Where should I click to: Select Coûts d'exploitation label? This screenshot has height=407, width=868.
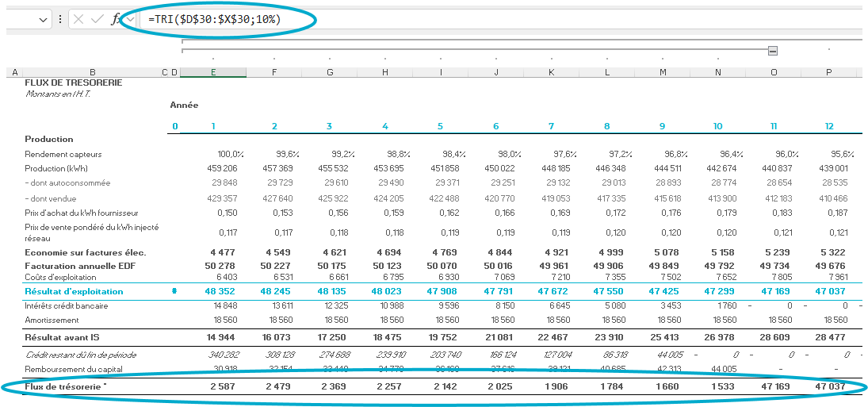tap(60, 277)
